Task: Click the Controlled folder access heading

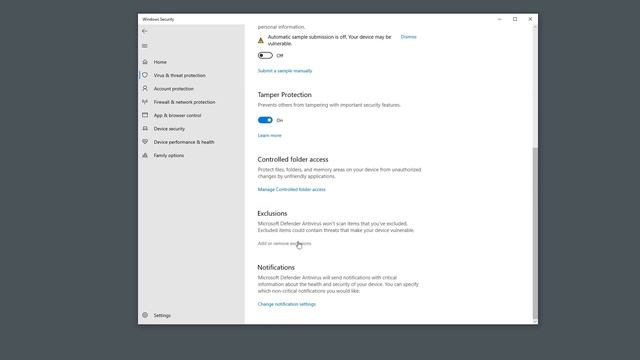Action: [x=293, y=160]
